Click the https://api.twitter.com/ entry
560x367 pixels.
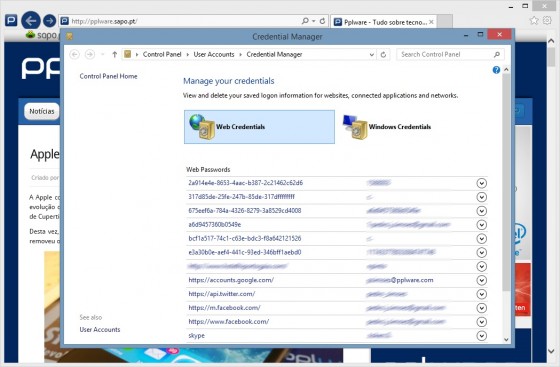point(222,294)
